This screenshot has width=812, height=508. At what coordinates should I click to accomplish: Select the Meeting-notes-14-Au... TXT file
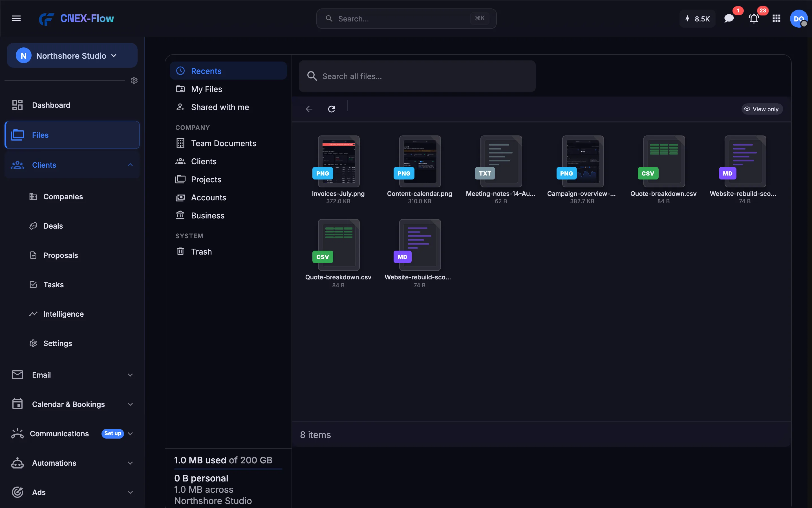pyautogui.click(x=501, y=161)
